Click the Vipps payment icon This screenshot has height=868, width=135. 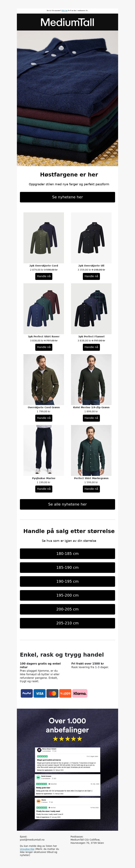65,693
